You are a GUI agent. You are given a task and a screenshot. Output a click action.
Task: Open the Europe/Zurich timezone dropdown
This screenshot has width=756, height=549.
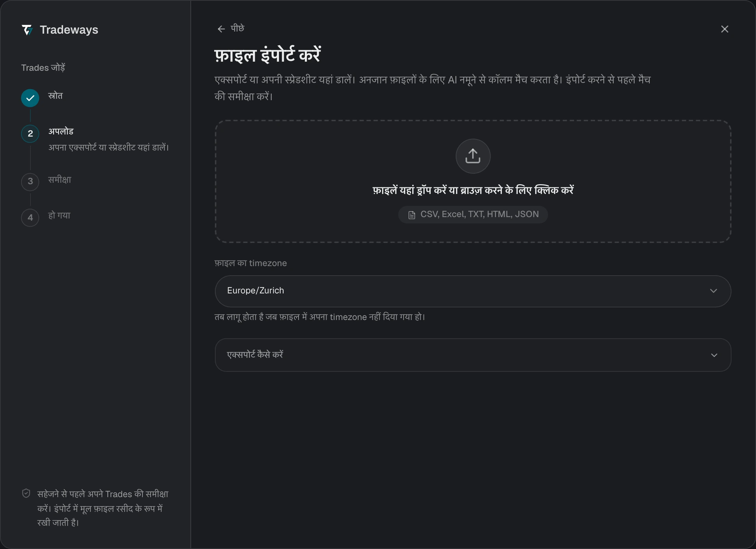pyautogui.click(x=473, y=291)
